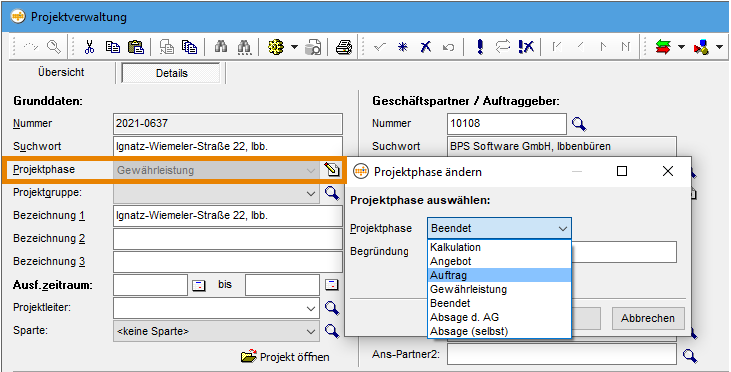Select Auftrag from the Projektphase list
Image resolution: width=731 pixels, height=372 pixels.
[499, 275]
